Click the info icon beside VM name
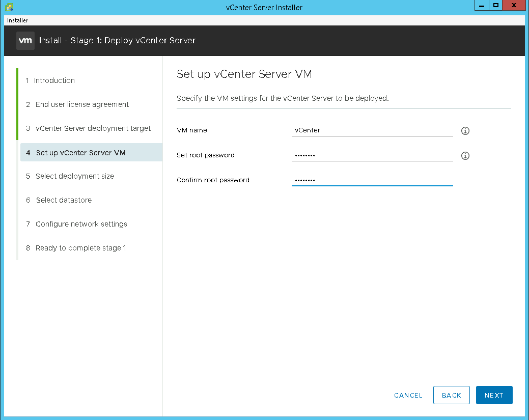 coord(465,131)
